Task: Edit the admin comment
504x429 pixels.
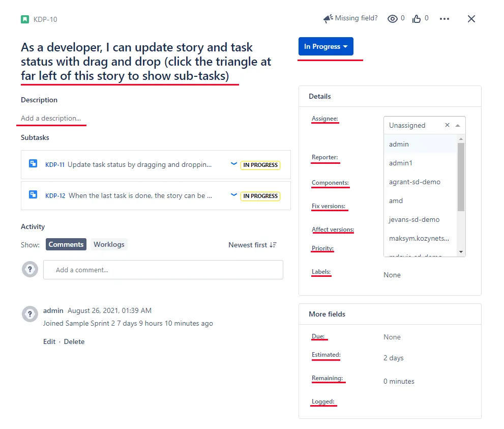Action: 49,341
